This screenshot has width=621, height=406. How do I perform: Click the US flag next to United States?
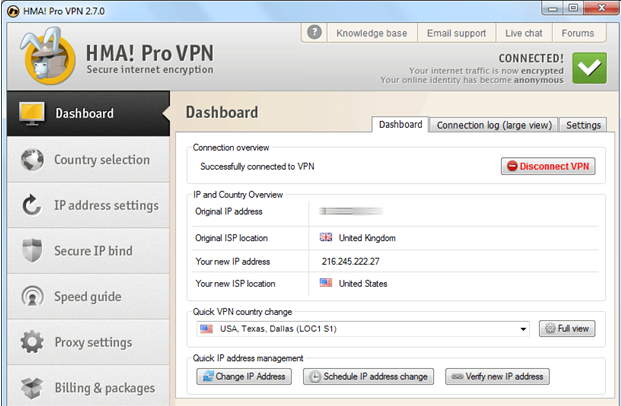click(326, 283)
